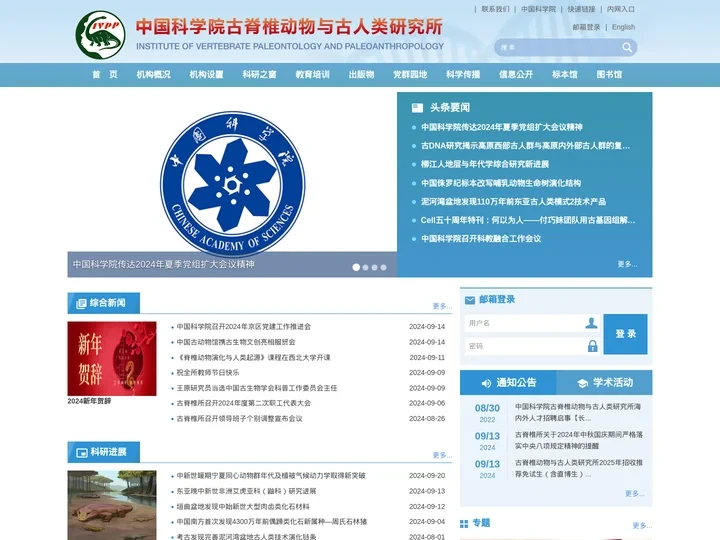Click the mailbox envelope icon
This screenshot has width=720, height=540.
pos(470,300)
